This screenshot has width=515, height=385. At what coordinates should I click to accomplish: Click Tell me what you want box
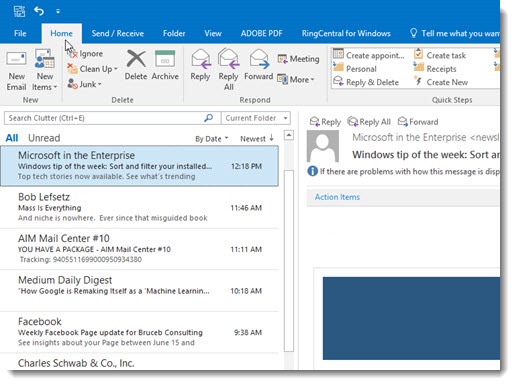[455, 33]
